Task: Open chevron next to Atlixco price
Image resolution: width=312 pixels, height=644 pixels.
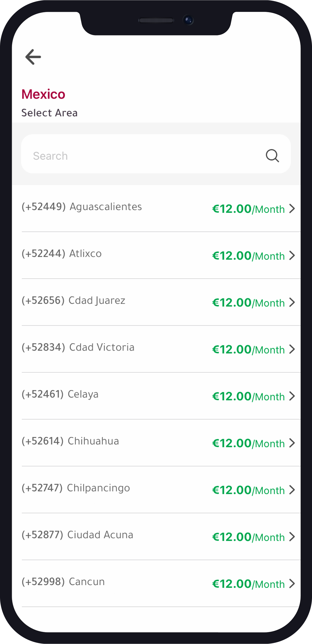Action: [x=292, y=256]
